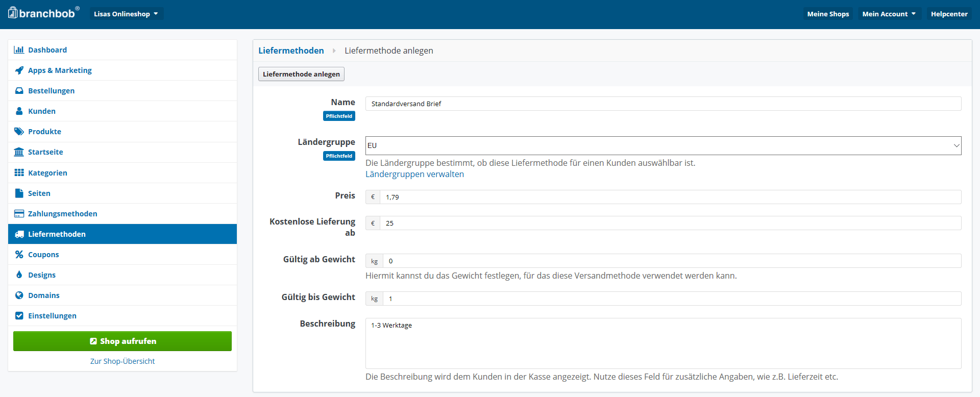Click the building icon for Startseite

click(x=19, y=152)
